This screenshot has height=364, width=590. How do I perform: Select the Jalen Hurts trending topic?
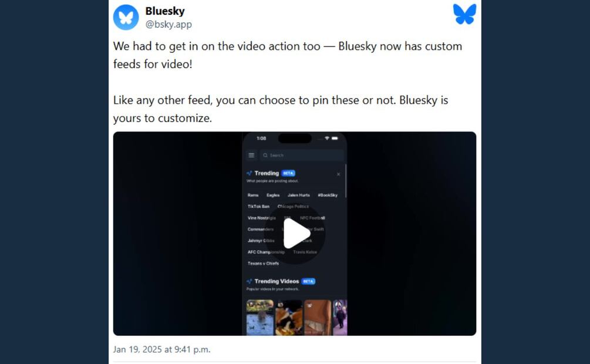point(299,195)
